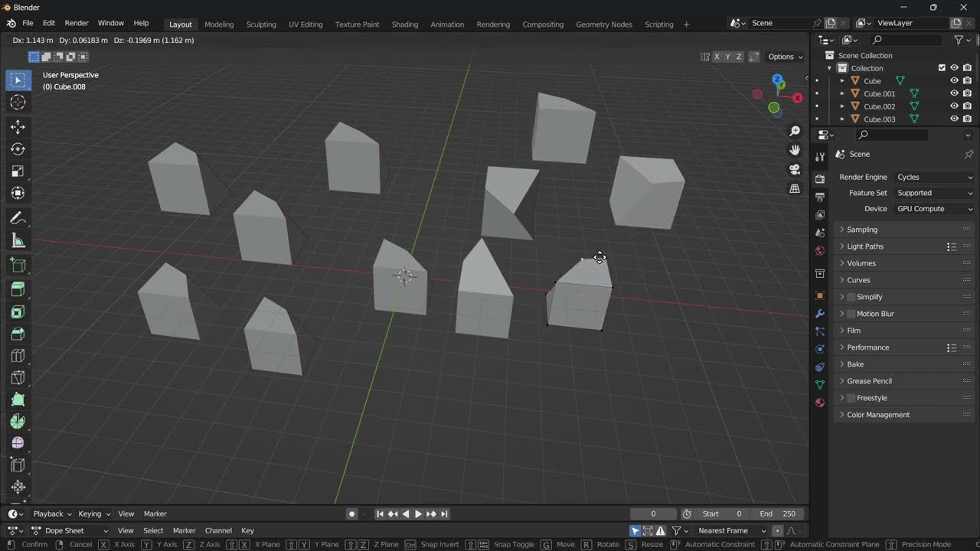This screenshot has width=980, height=551.
Task: Pick the Knife tool
Action: 18,378
